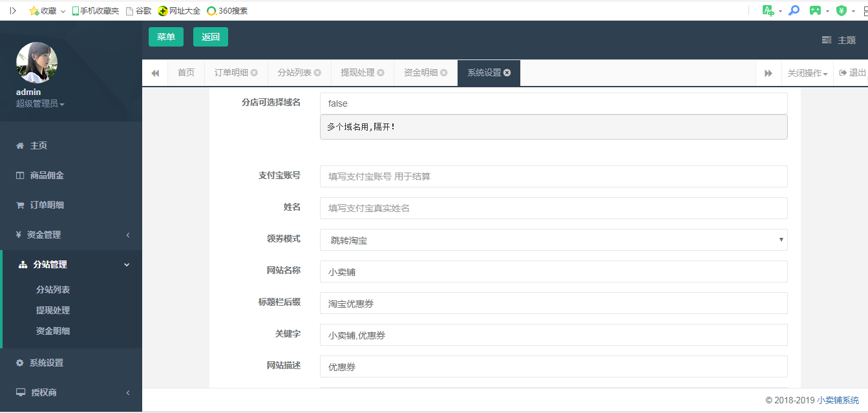Close the 订单明细 tab

pyautogui.click(x=254, y=73)
